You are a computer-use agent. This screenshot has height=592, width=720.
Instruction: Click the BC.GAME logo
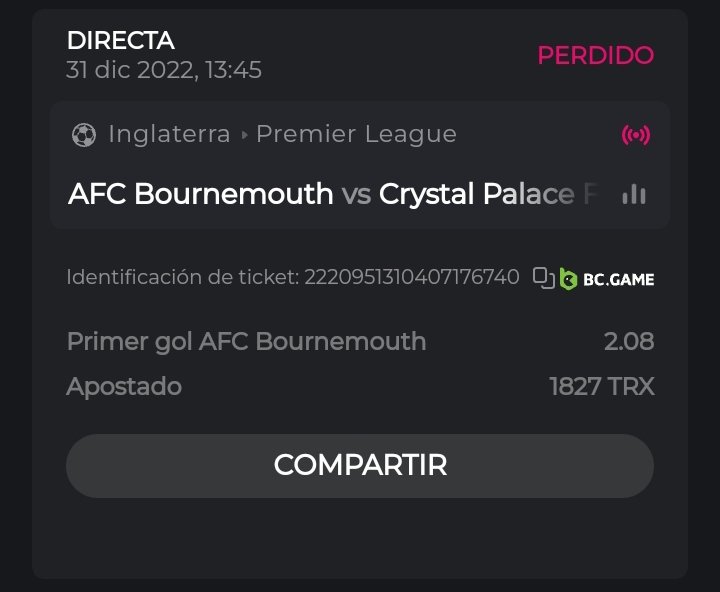click(x=607, y=279)
